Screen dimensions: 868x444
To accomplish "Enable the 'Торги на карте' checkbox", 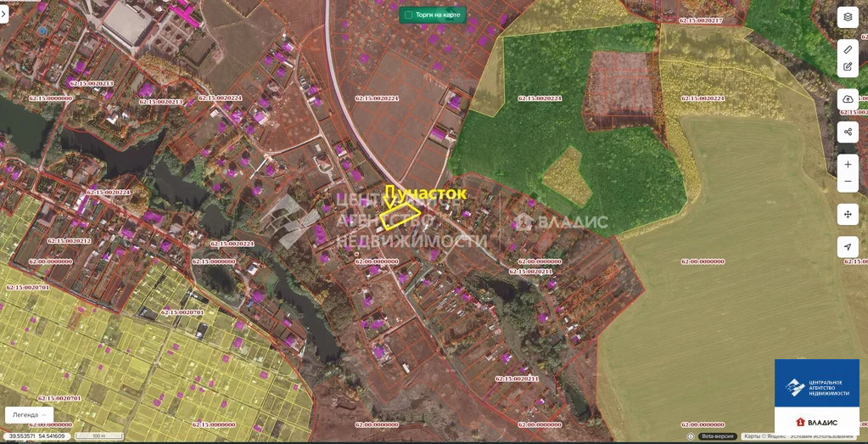I will point(409,14).
